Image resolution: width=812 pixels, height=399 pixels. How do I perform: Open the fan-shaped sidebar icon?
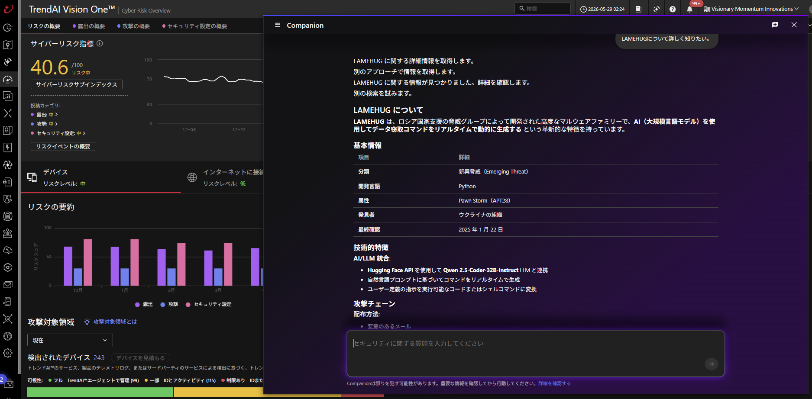[x=7, y=165]
